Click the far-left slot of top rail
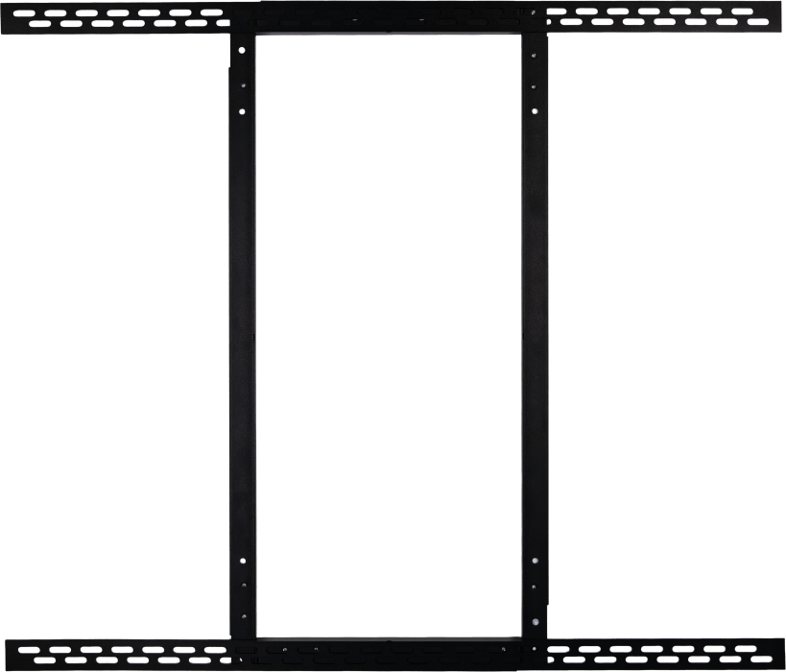 (x=20, y=13)
